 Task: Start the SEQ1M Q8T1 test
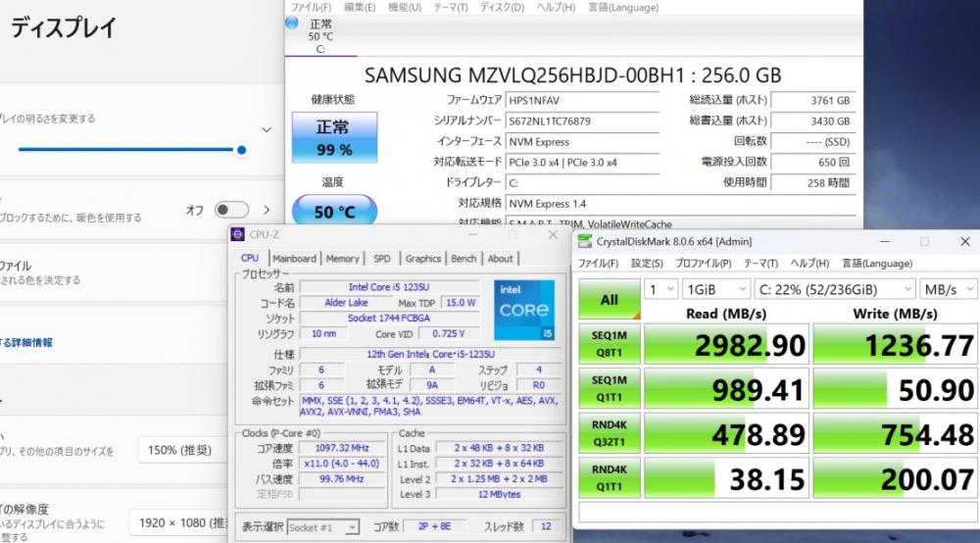pyautogui.click(x=610, y=344)
